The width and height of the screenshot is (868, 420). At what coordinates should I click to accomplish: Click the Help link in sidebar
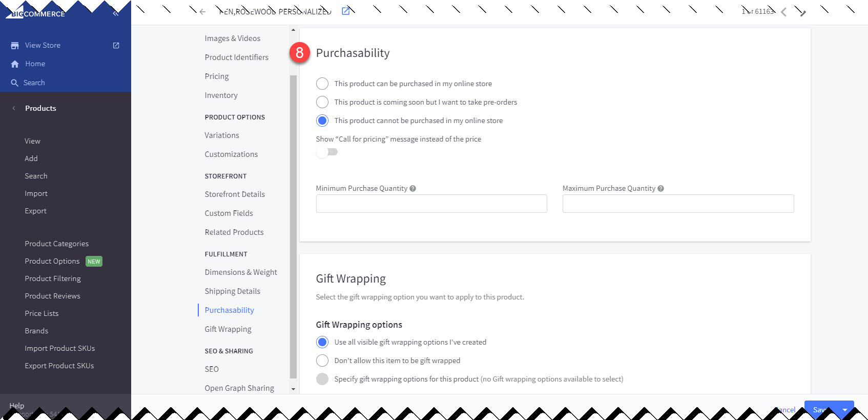(x=17, y=406)
